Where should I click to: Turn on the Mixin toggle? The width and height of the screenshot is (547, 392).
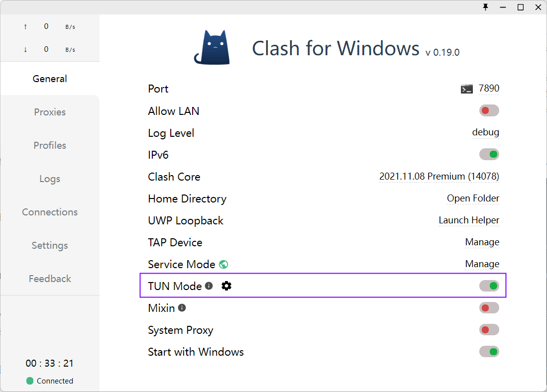click(489, 307)
